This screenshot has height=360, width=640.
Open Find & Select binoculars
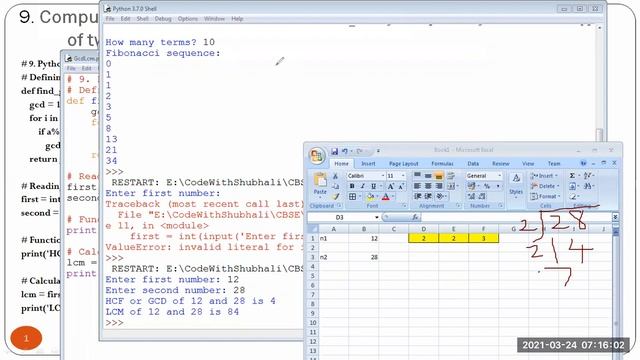(588, 186)
